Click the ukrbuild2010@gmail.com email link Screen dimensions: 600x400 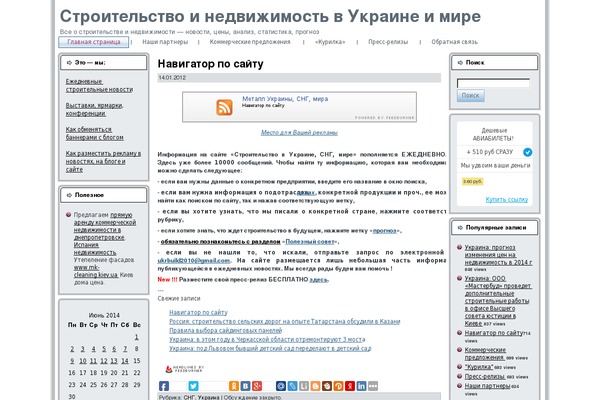coord(194,260)
